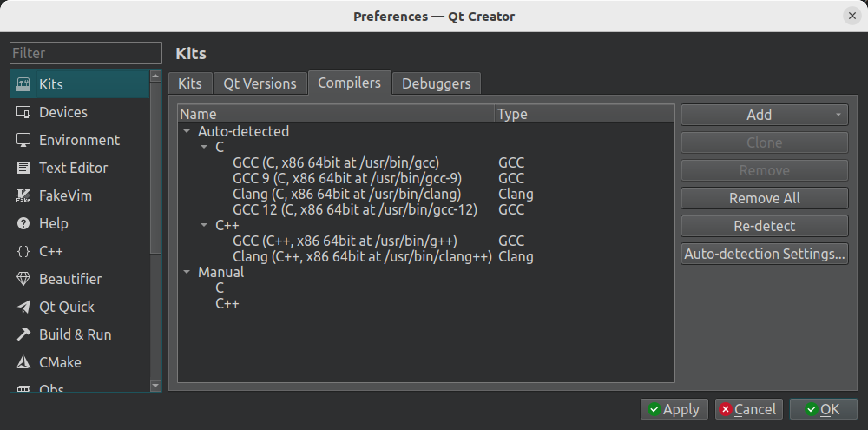Viewport: 868px width, 430px height.
Task: Click the red X icon on Cancel
Action: pyautogui.click(x=725, y=409)
